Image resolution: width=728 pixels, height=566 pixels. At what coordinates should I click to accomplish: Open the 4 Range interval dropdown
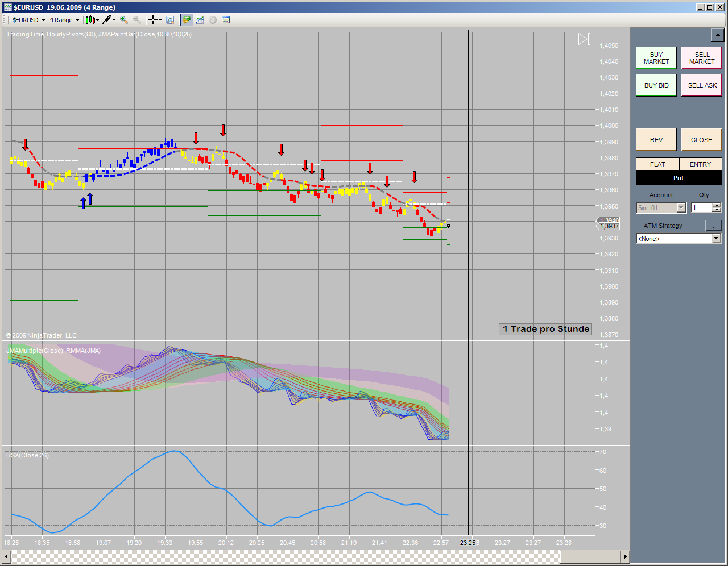click(x=64, y=20)
